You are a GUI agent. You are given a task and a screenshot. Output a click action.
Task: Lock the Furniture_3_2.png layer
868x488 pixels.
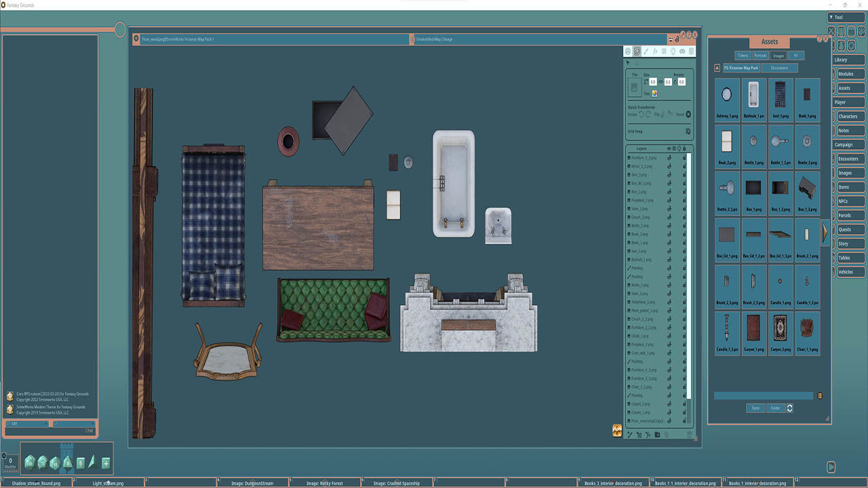pyautogui.click(x=684, y=158)
